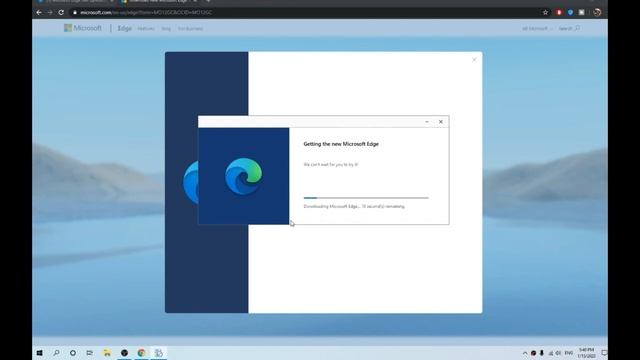The height and width of the screenshot is (360, 640).
Task: Open File Explorer from the taskbar
Action: [x=107, y=353]
